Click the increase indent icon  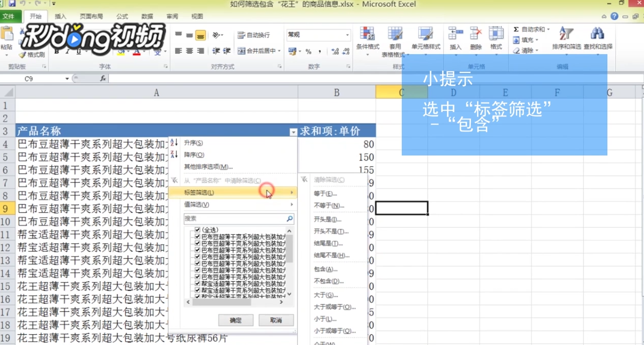tap(227, 51)
